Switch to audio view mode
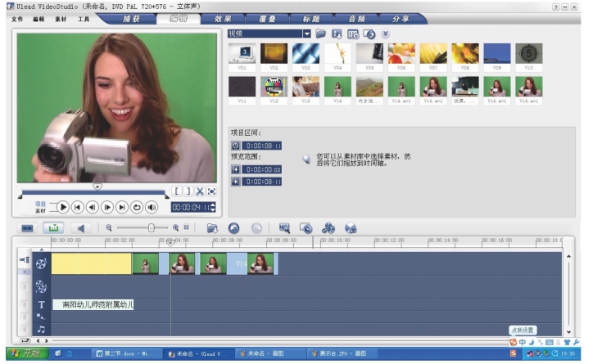 [80, 228]
